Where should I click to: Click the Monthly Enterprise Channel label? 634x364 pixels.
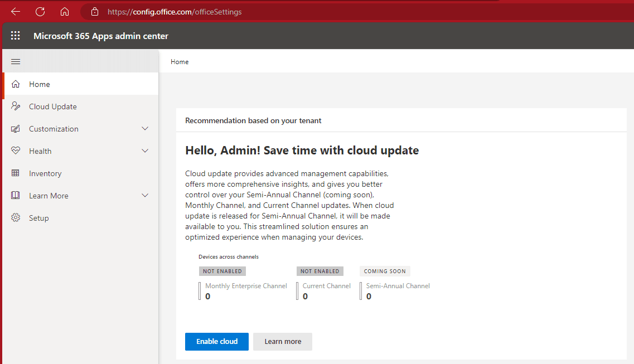click(x=246, y=285)
